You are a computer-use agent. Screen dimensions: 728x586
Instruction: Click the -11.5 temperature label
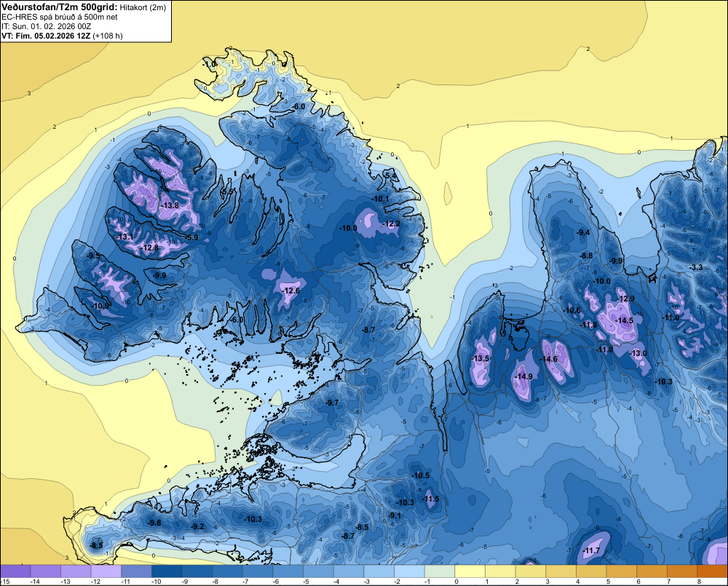pos(430,499)
